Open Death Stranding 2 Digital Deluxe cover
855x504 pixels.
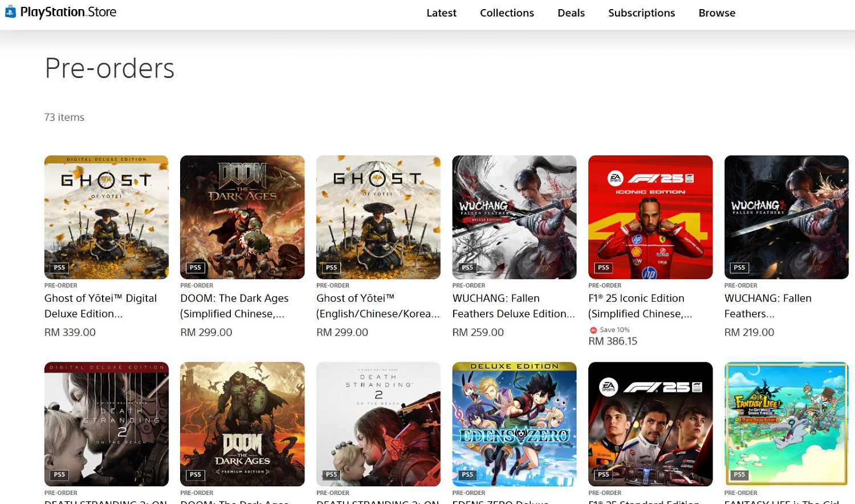(x=107, y=424)
